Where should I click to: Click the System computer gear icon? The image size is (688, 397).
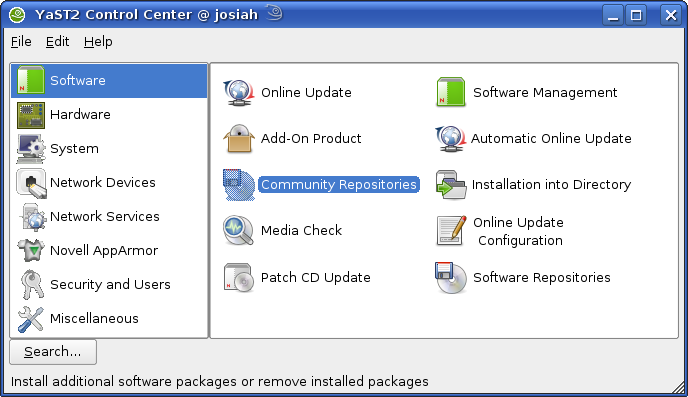pos(31,149)
